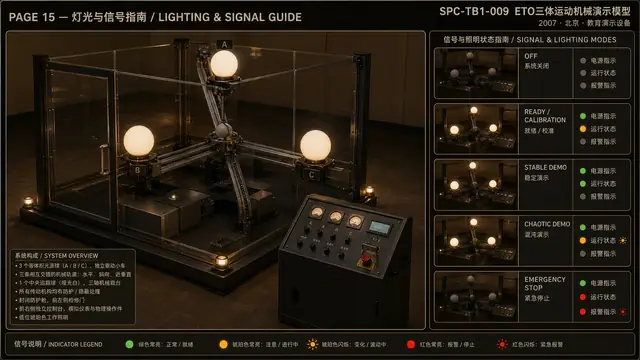Screen dimensions: 640x360
Task: Toggle the grey power indicator in the OFF row
Action: point(583,60)
